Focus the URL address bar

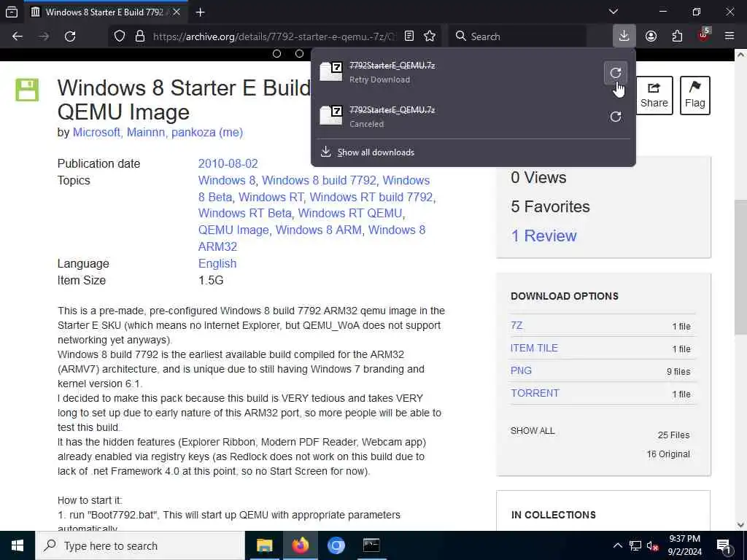273,36
